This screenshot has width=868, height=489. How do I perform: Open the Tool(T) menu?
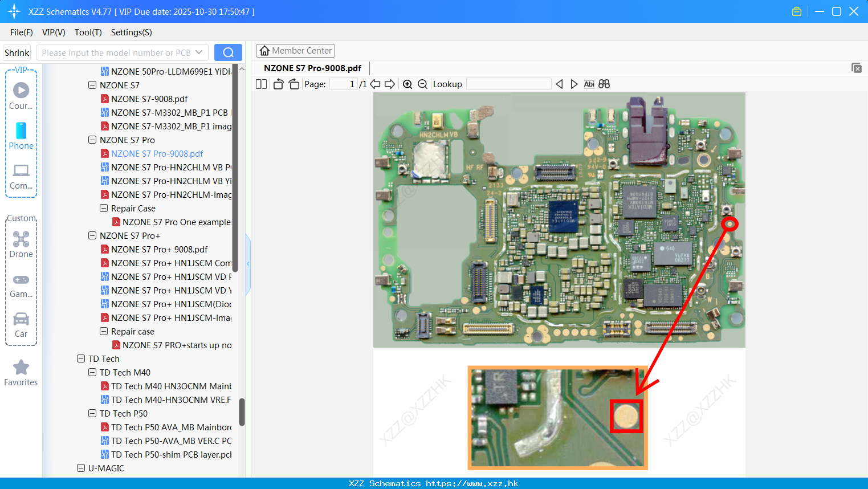coord(88,32)
